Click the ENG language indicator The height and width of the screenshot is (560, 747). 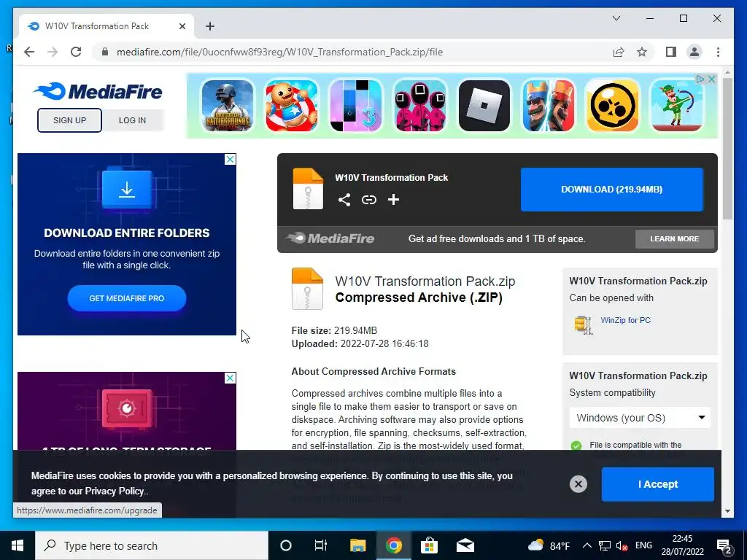coord(643,545)
